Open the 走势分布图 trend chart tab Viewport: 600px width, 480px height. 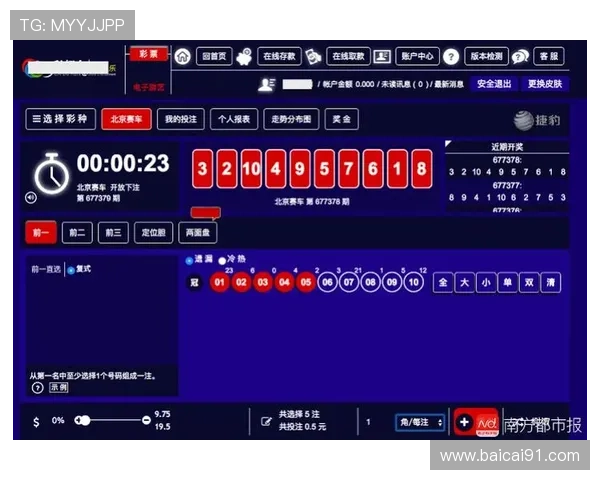coord(291,119)
